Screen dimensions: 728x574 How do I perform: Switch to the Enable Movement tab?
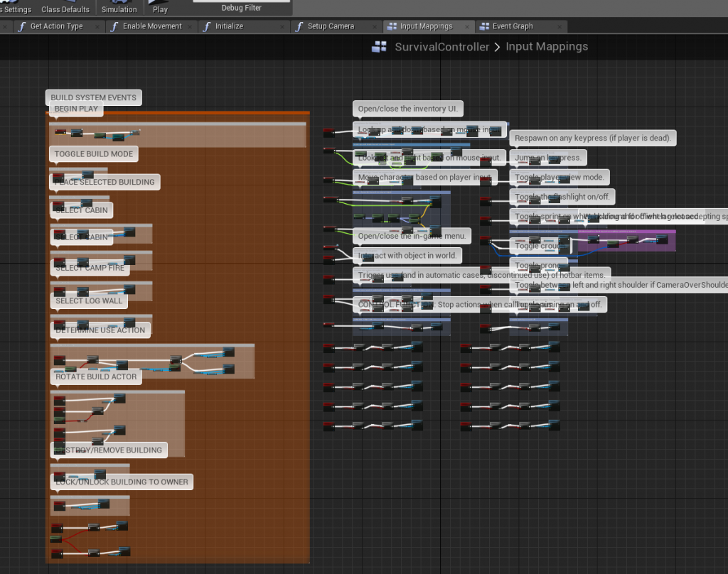point(151,26)
